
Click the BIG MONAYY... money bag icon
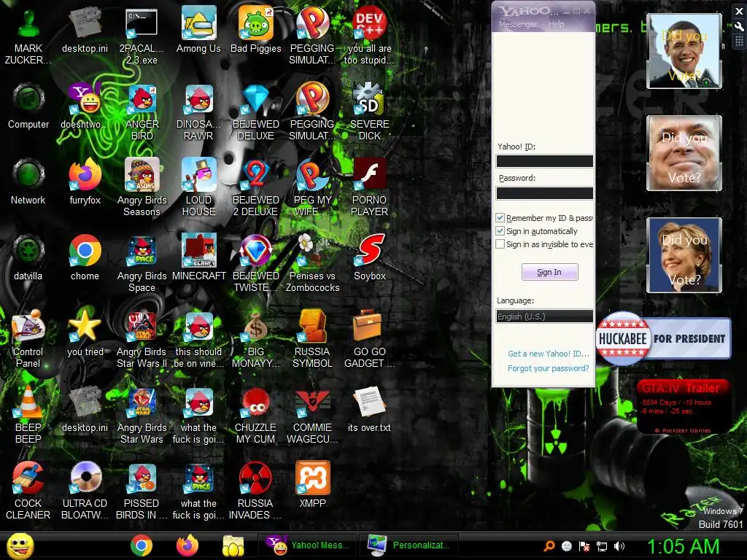tap(256, 339)
